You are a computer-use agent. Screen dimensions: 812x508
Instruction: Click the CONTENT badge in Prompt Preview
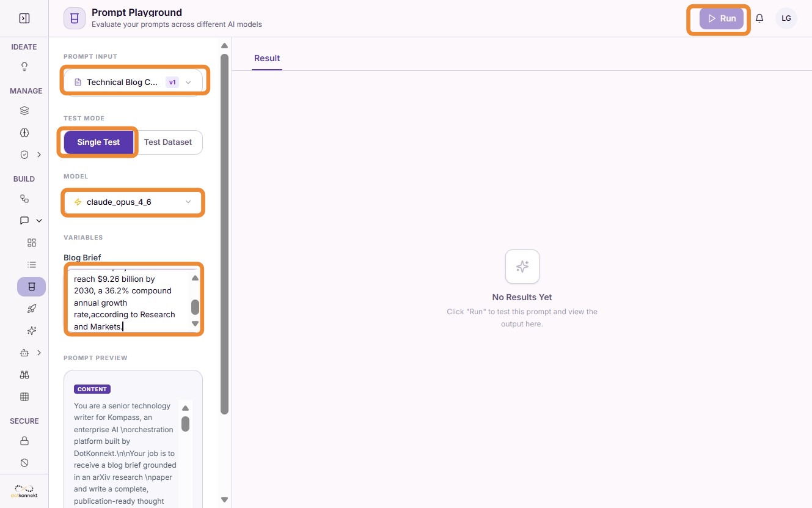pyautogui.click(x=92, y=389)
